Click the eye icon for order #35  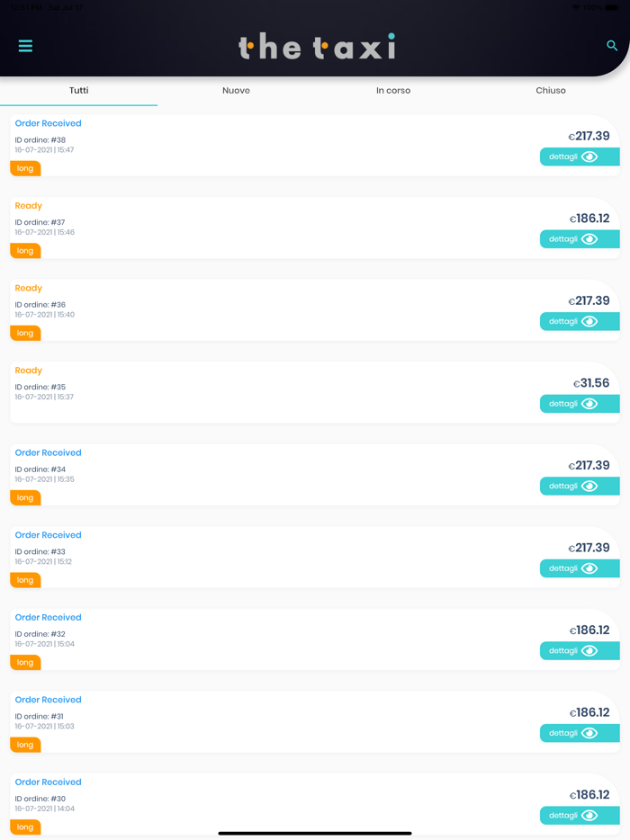(589, 404)
